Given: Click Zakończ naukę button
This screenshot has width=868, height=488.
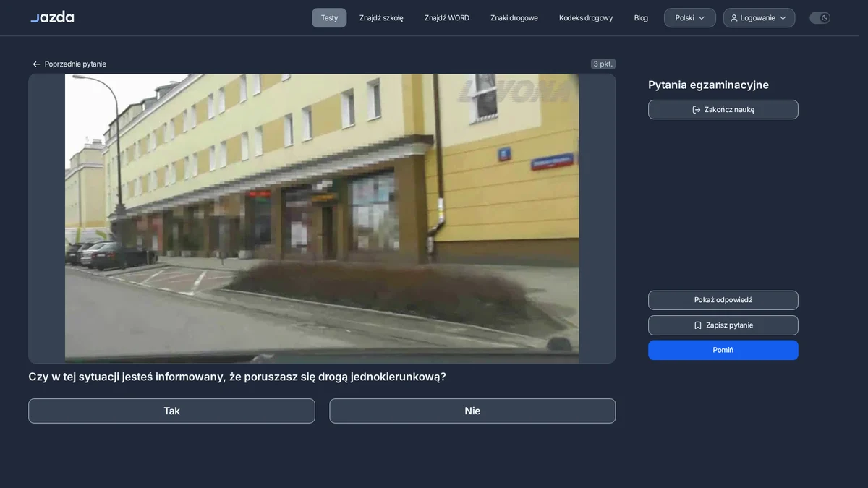Looking at the screenshot, I should coord(723,110).
